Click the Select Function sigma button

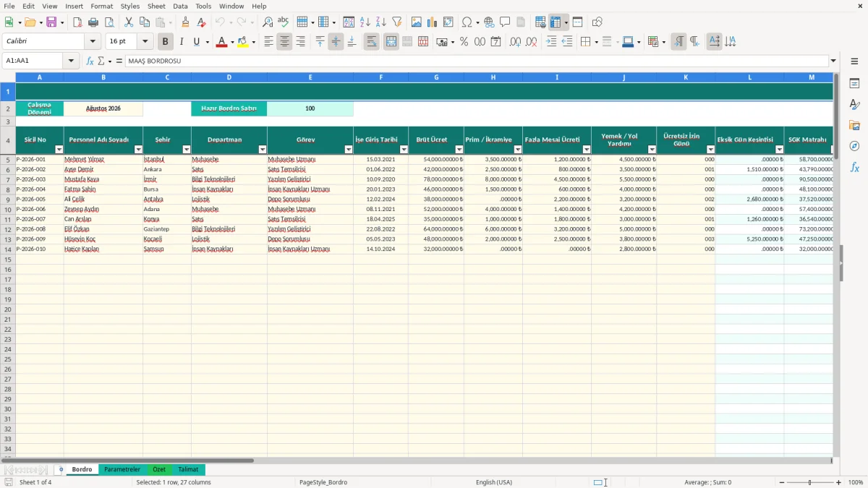pyautogui.click(x=101, y=61)
